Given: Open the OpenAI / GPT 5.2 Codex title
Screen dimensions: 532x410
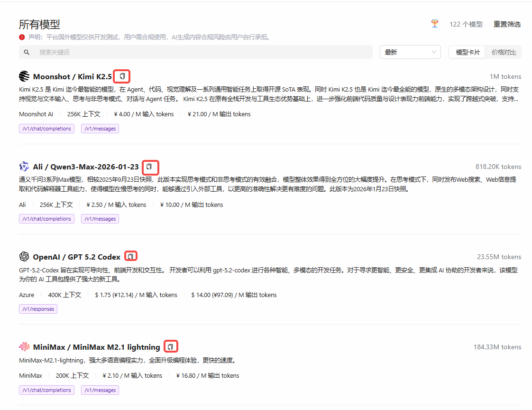Looking at the screenshot, I should coord(77,257).
